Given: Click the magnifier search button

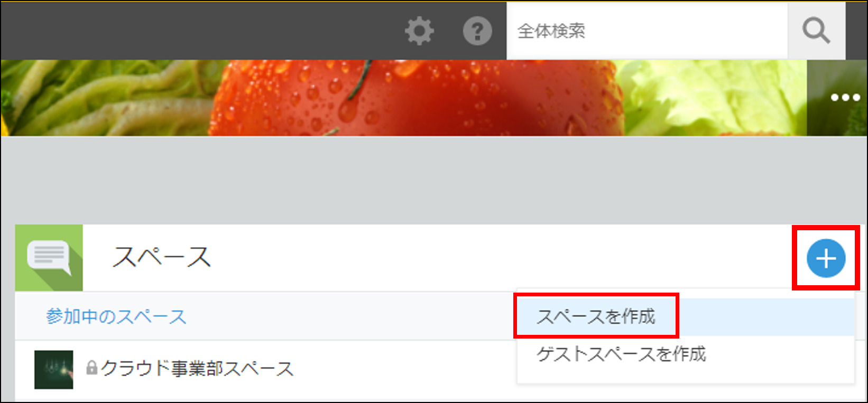Looking at the screenshot, I should click(816, 31).
